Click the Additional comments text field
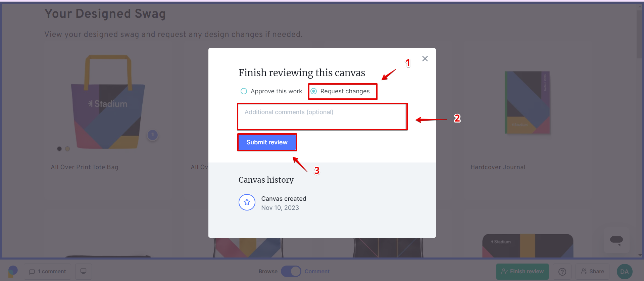This screenshot has width=644, height=281. click(x=322, y=116)
